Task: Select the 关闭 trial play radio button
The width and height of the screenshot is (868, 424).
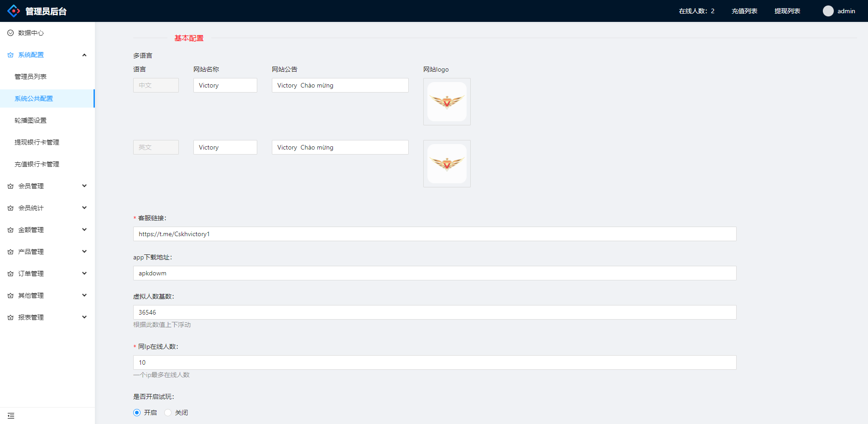Action: (168, 413)
